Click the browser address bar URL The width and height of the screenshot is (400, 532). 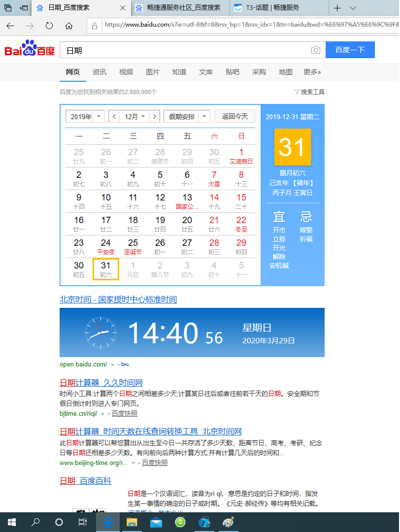click(251, 25)
